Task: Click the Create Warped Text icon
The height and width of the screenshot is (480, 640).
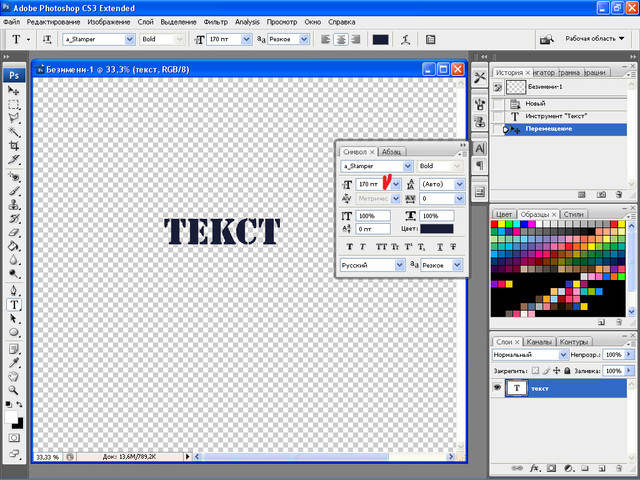Action: (x=405, y=40)
